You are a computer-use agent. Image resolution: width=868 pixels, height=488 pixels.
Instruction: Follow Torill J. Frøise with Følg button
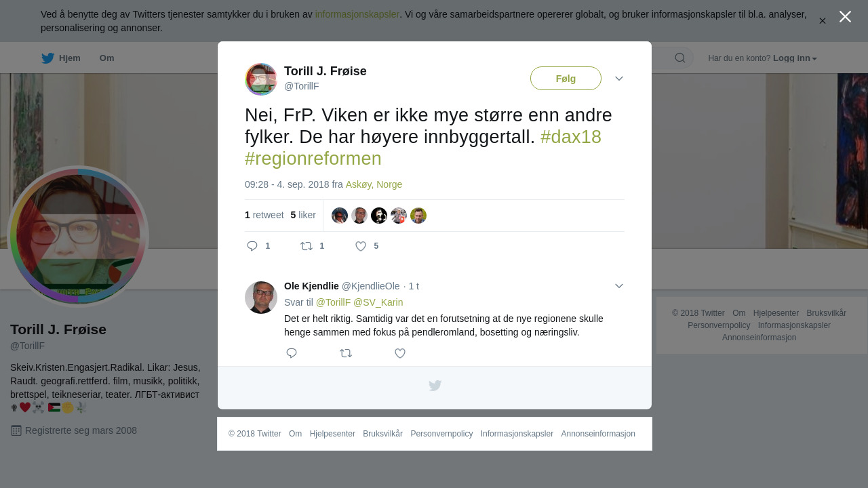tap(566, 79)
